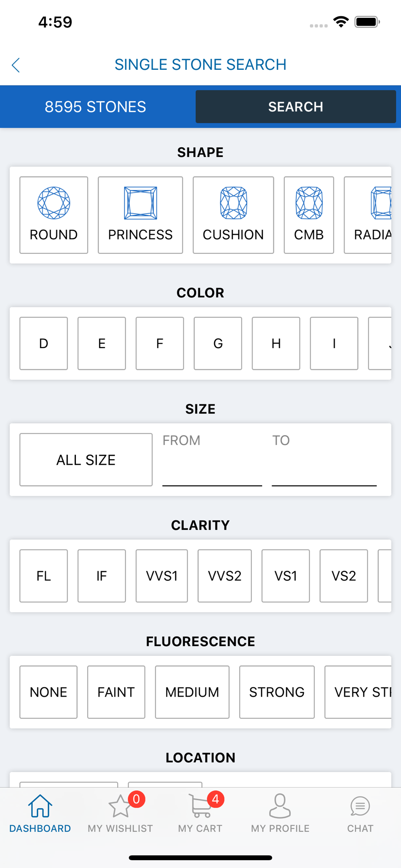Enable VVS1 clarity filter
401x868 pixels.
pos(162,576)
